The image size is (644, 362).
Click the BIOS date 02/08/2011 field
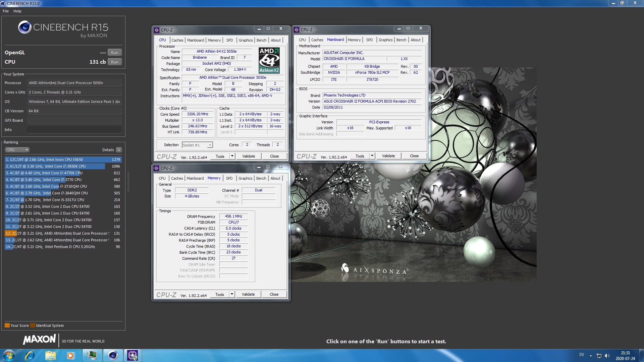(x=372, y=108)
